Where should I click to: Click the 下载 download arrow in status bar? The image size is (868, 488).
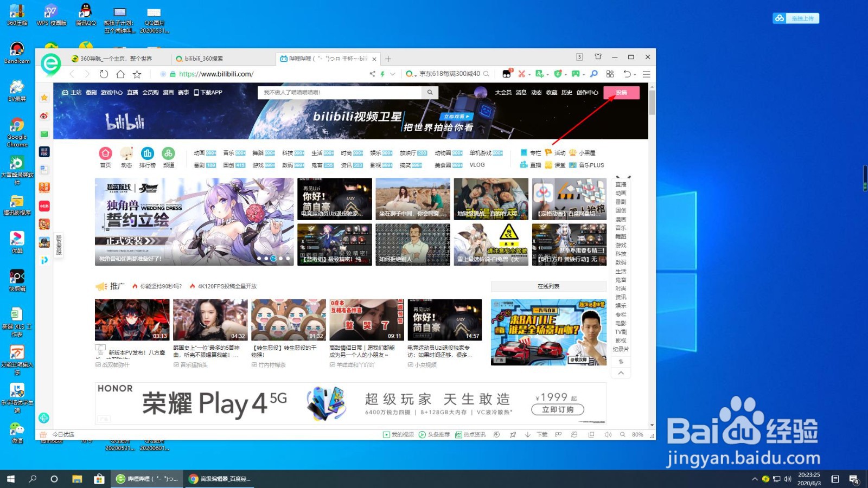(x=527, y=435)
